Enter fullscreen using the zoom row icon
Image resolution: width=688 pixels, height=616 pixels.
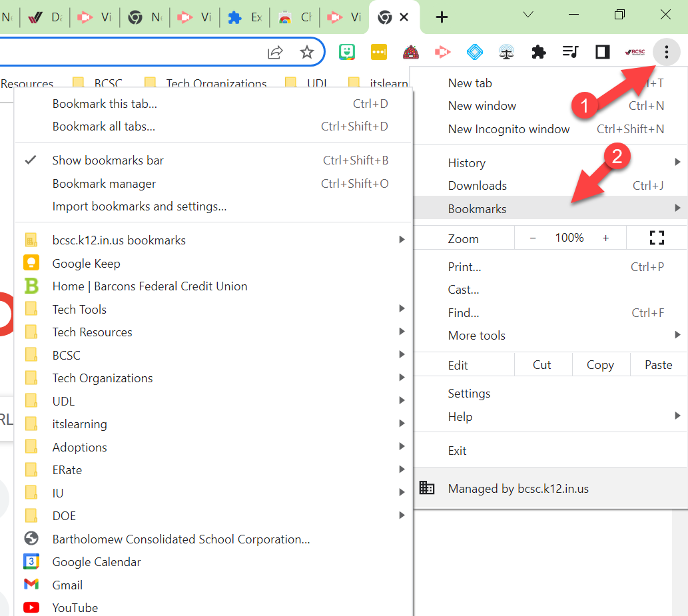(657, 238)
